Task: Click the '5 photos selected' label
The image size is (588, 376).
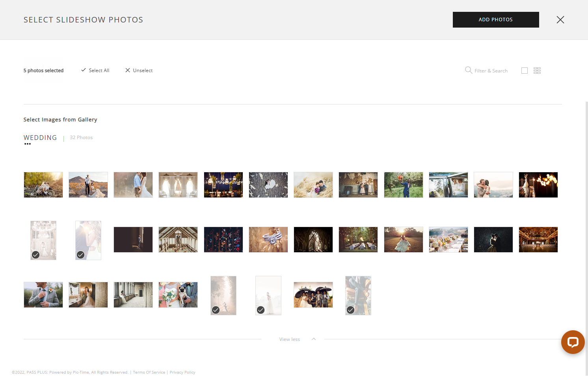Action: pos(43,71)
